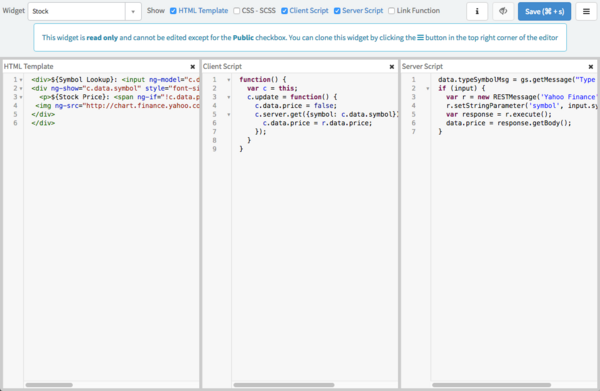Screen dimensions: 600x391
Task: Click the HTML Template horizontal scrollbar
Action: coord(49,385)
